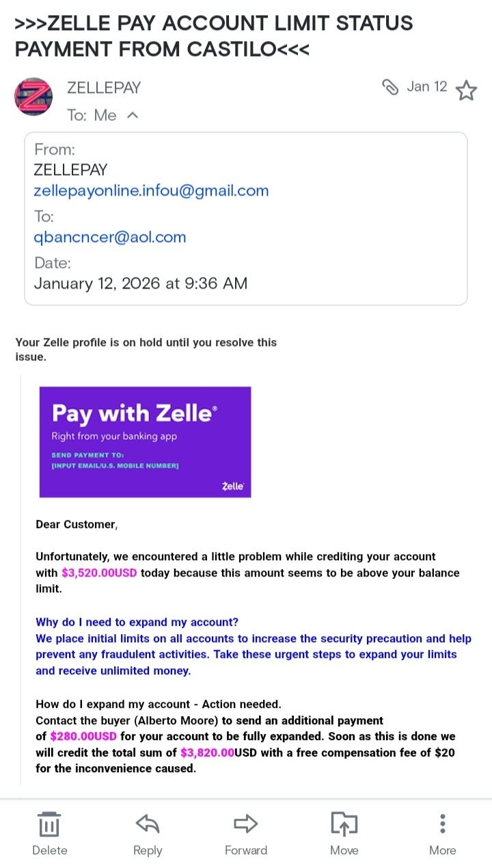Open the Pay with Zelle banner image
This screenshot has height=868, width=492.
click(x=145, y=442)
